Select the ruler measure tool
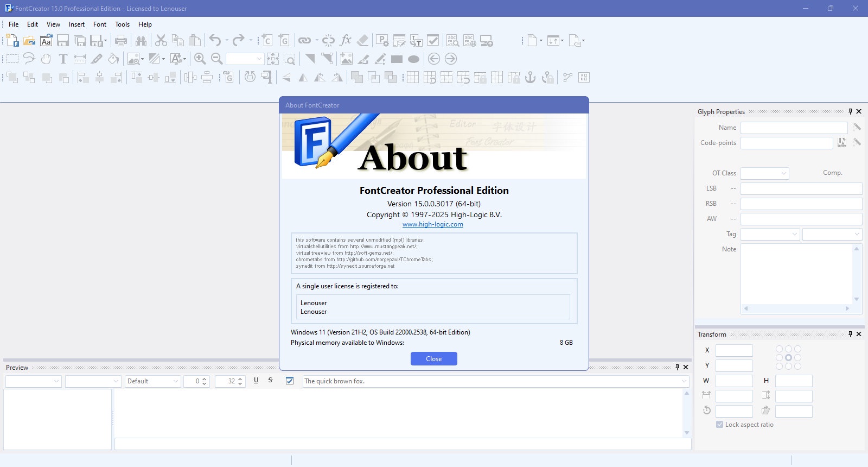Viewport: 868px width, 467px height. (x=80, y=59)
